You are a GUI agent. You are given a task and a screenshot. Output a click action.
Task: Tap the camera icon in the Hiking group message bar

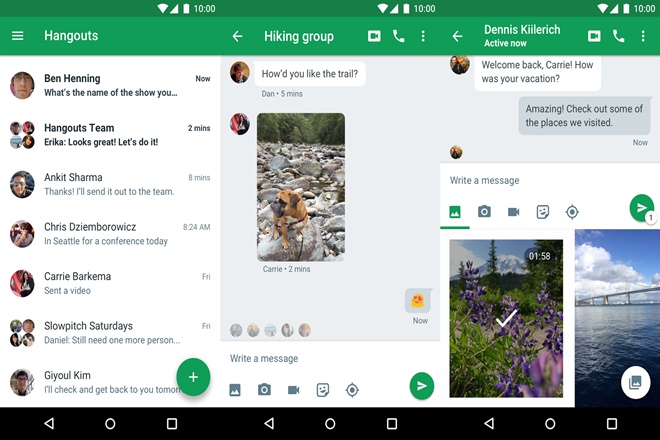(x=264, y=390)
